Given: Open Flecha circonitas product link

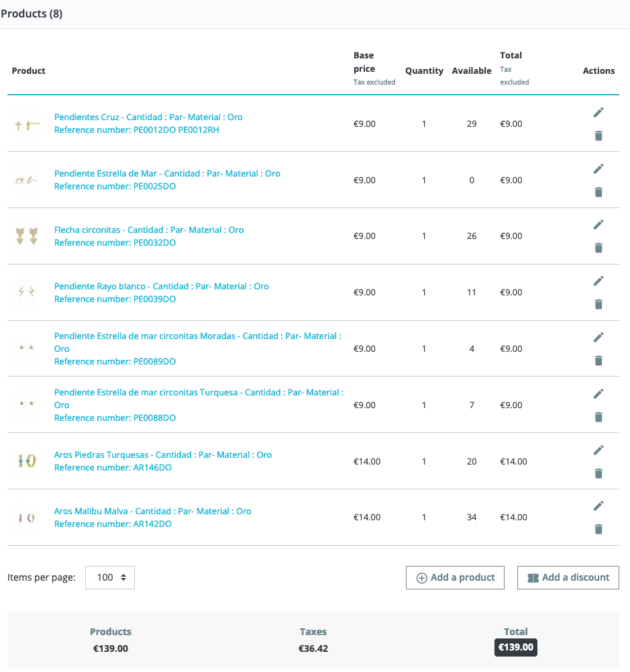Looking at the screenshot, I should pyautogui.click(x=149, y=230).
